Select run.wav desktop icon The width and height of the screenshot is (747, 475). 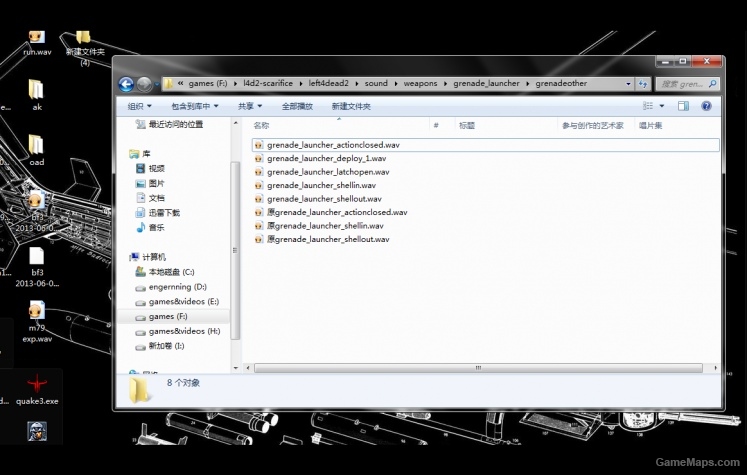point(37,43)
